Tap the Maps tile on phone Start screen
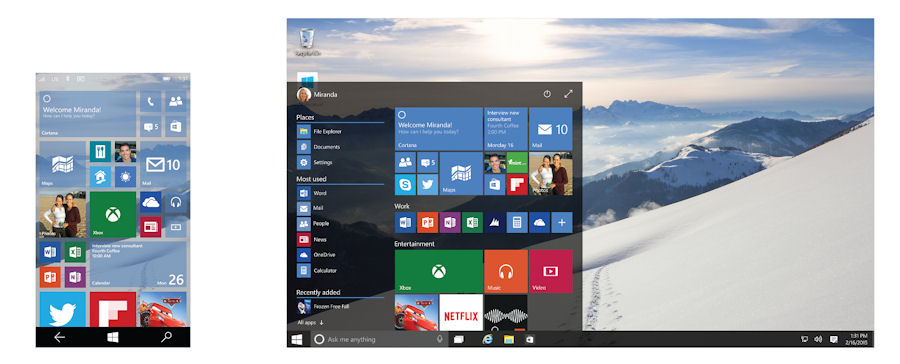 pyautogui.click(x=63, y=164)
